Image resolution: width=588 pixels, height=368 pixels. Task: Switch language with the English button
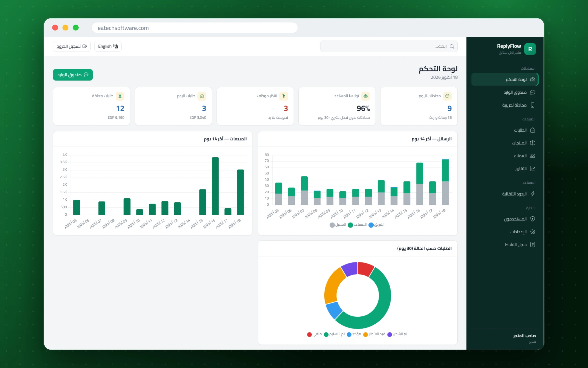[x=108, y=46]
